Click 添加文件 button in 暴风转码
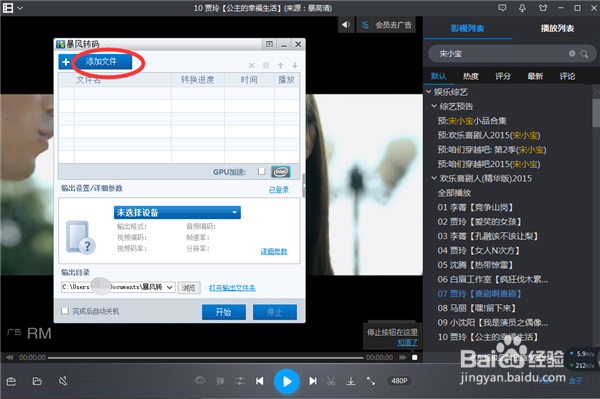The image size is (600, 399). (101, 62)
